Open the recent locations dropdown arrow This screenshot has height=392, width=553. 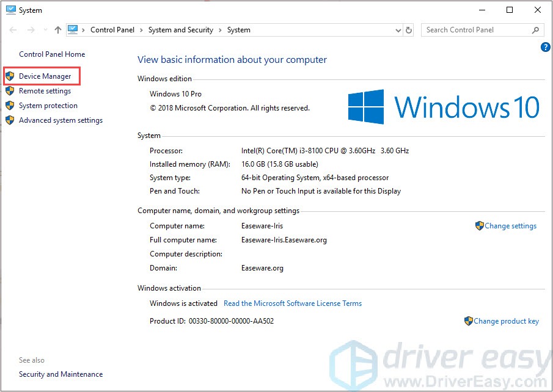(45, 30)
